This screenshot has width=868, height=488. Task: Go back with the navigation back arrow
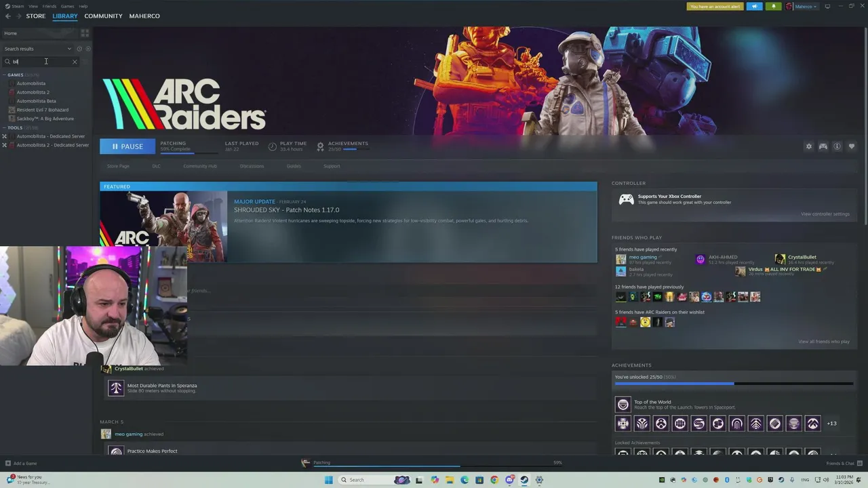tap(8, 16)
